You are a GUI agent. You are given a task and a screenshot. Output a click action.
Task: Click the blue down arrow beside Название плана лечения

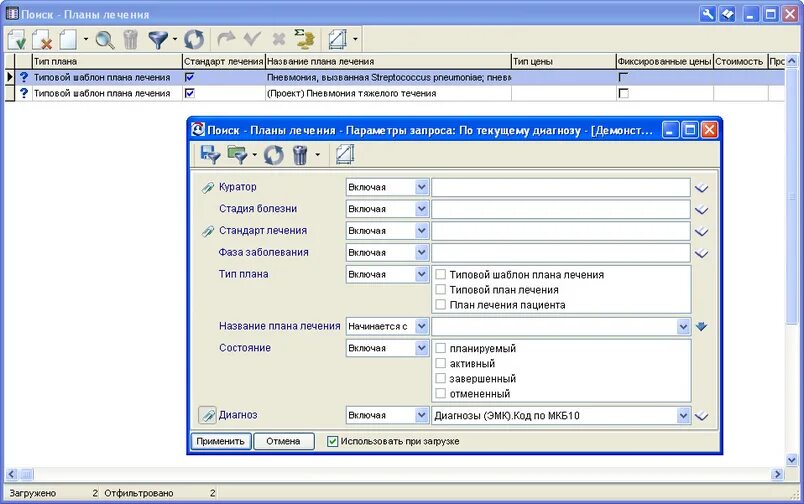[701, 326]
